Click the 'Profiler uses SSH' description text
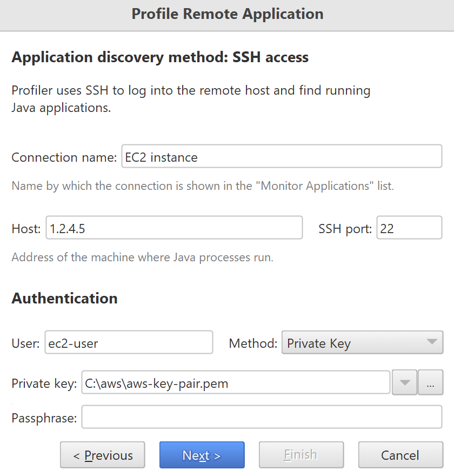Image resolution: width=454 pixels, height=476 pixels. (191, 99)
